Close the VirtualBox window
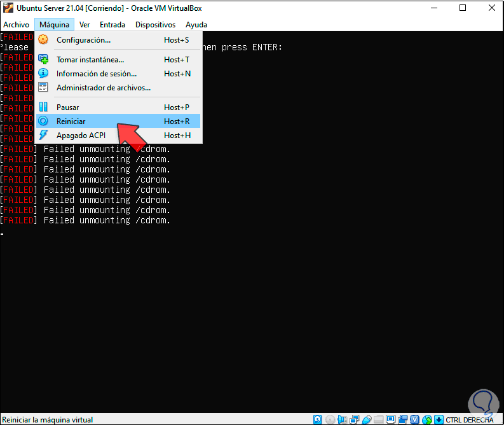Screen dimensions: 504x425 point(491,8)
